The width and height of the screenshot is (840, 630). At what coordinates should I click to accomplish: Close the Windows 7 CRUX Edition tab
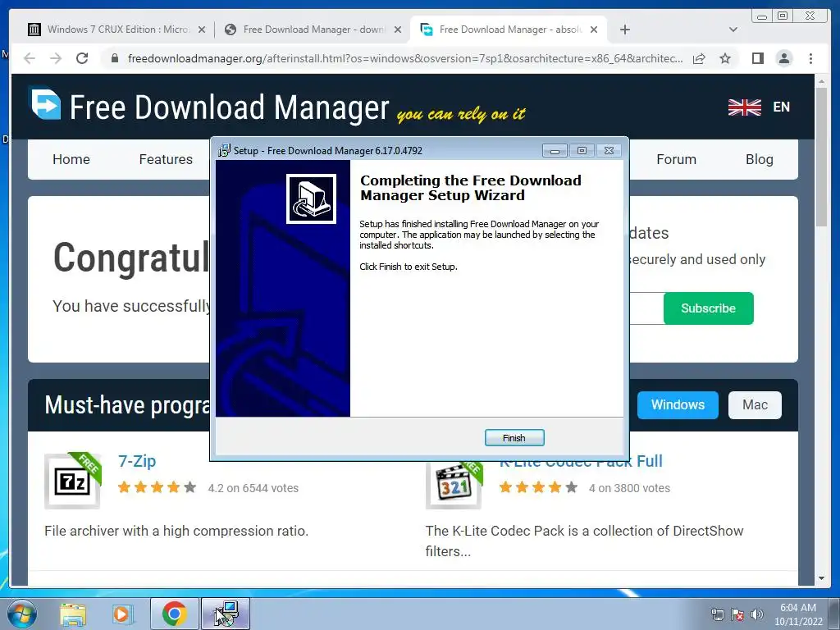(x=202, y=30)
